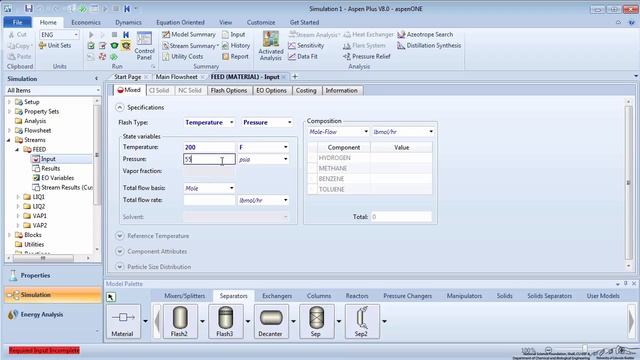Open Total flow rate lbmol/hr dropdown

(x=285, y=200)
